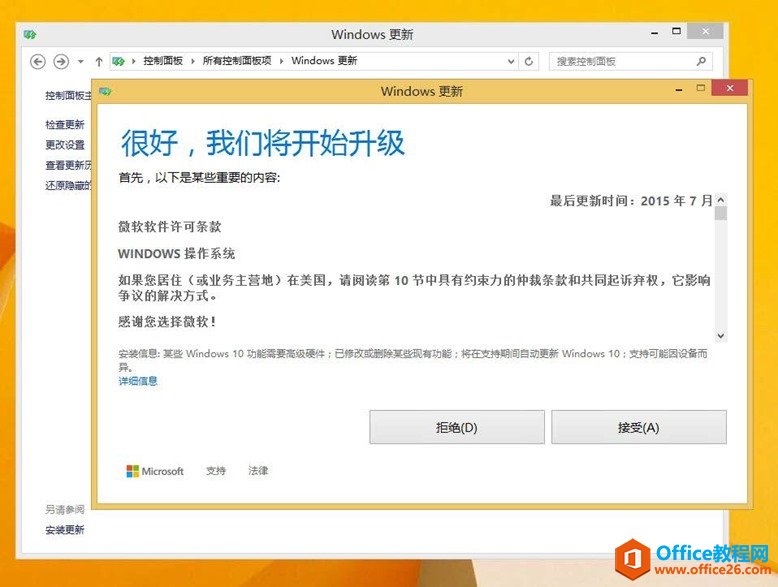Click the 法律 footer link
The height and width of the screenshot is (587, 778).
258,471
